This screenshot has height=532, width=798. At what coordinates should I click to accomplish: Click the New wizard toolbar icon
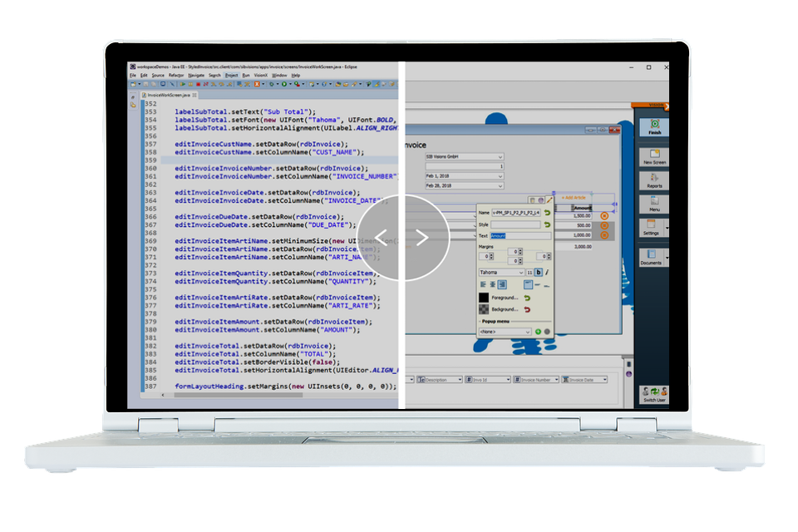[x=133, y=84]
